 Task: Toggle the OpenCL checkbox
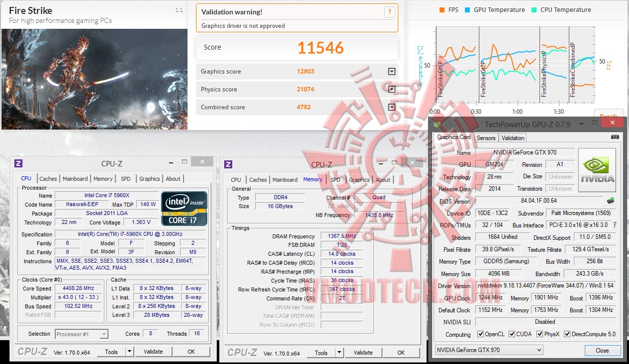tap(480, 334)
